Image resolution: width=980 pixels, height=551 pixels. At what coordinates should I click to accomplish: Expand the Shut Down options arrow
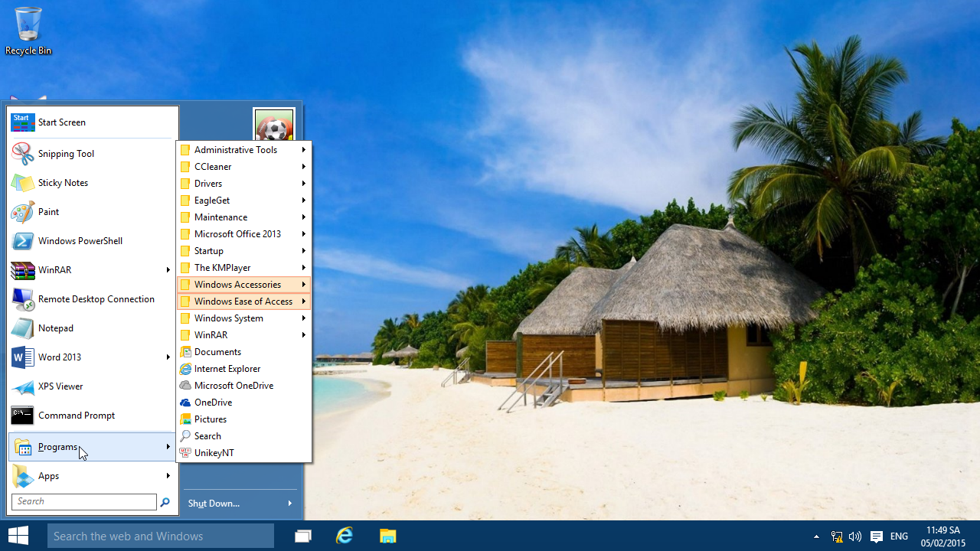pyautogui.click(x=289, y=504)
